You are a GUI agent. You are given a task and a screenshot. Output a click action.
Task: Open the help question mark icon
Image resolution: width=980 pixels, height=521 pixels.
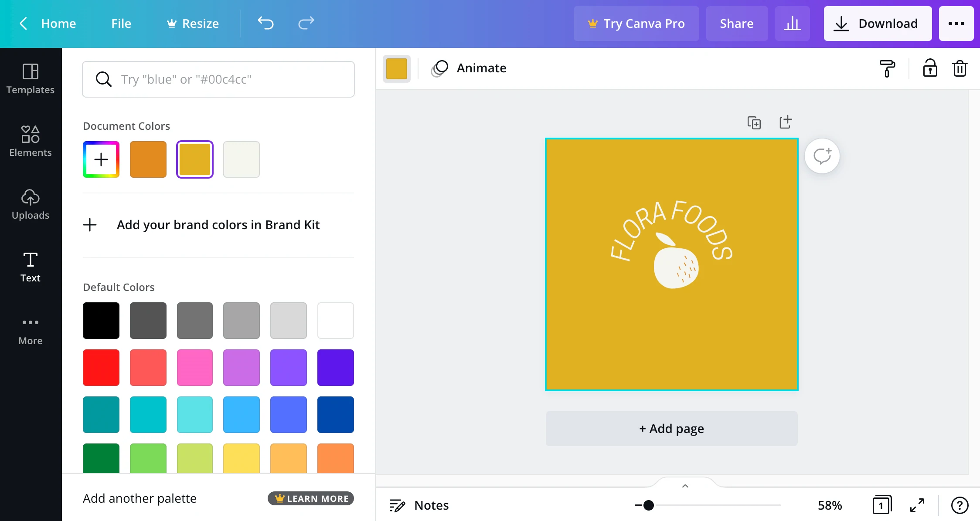pyautogui.click(x=960, y=505)
